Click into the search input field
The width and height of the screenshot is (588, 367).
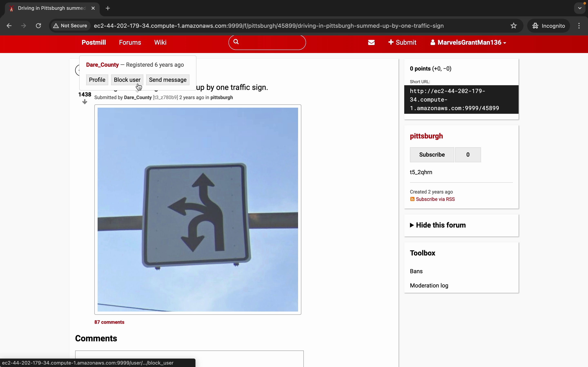click(271, 42)
